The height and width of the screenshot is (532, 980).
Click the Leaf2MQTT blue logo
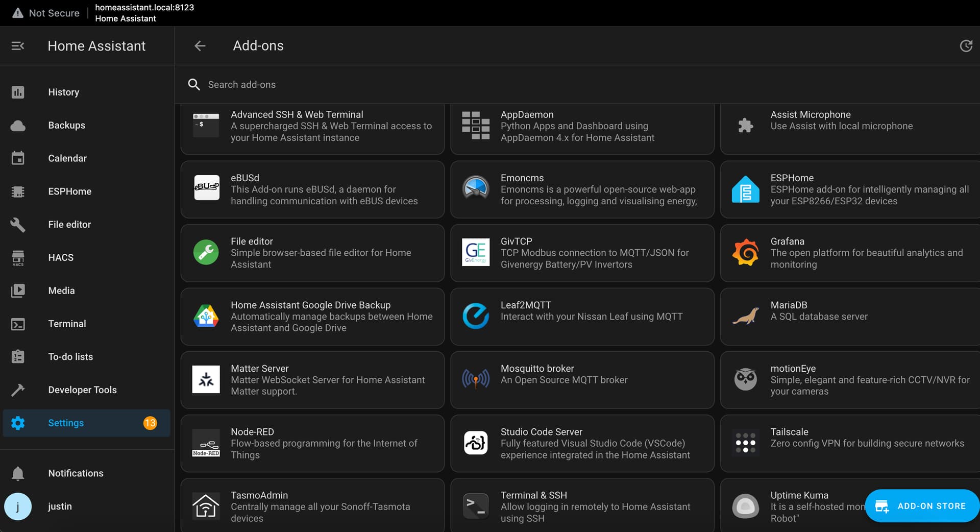476,316
